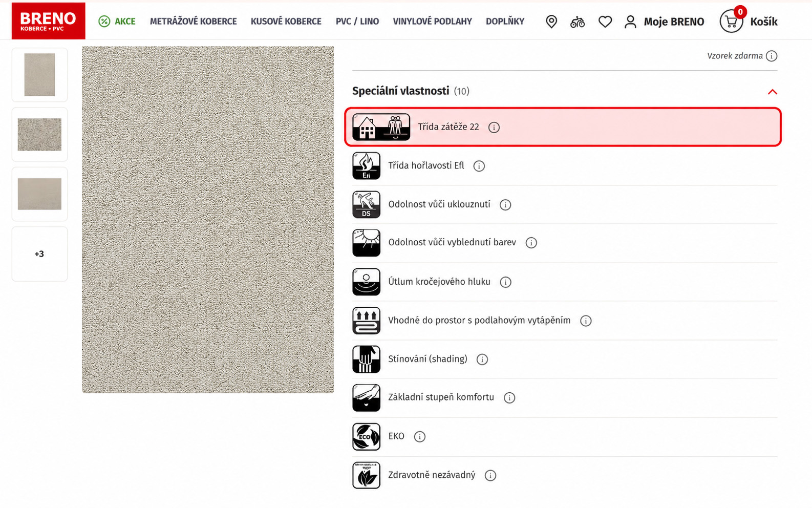Viewport: 812px width, 508px height.
Task: Click the DS slip resistance pictogram
Action: click(366, 204)
